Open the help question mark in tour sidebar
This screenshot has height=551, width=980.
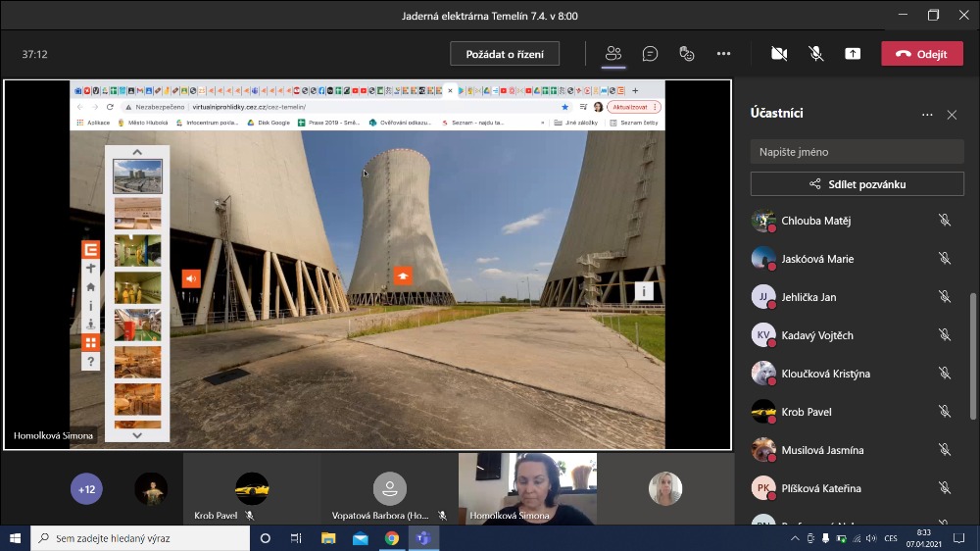[x=90, y=362]
